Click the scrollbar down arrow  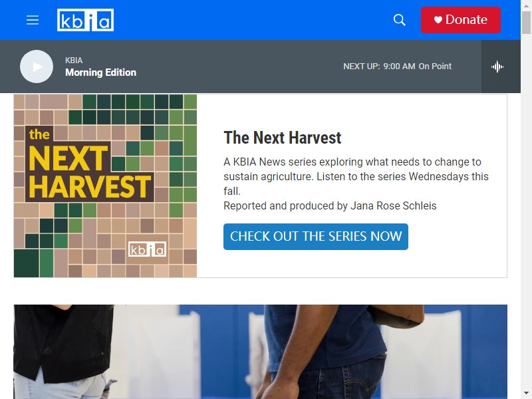[x=526, y=393]
